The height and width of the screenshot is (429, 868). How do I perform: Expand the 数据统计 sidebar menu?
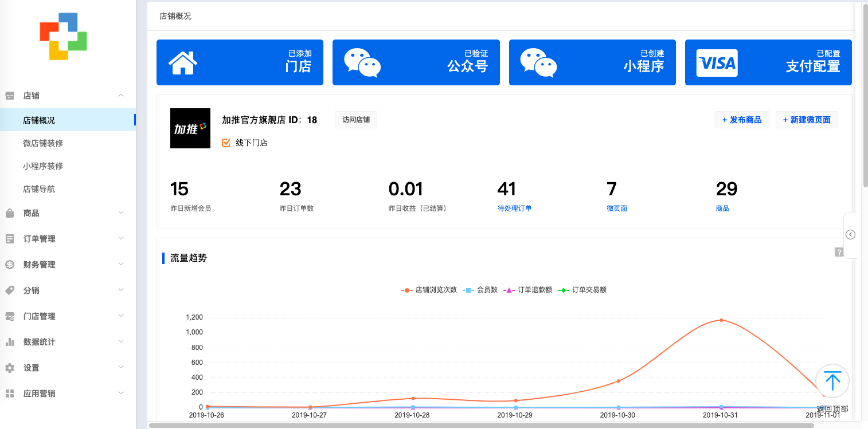68,342
